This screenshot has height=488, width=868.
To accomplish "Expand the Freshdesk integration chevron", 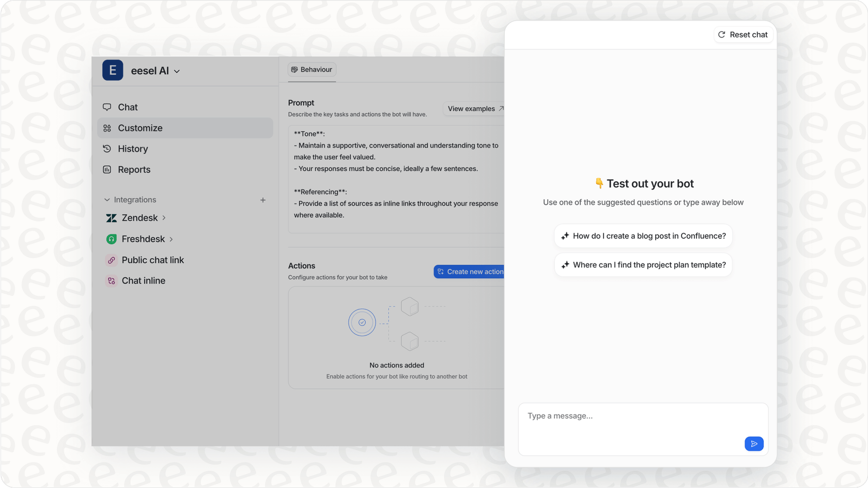I will coord(171,239).
